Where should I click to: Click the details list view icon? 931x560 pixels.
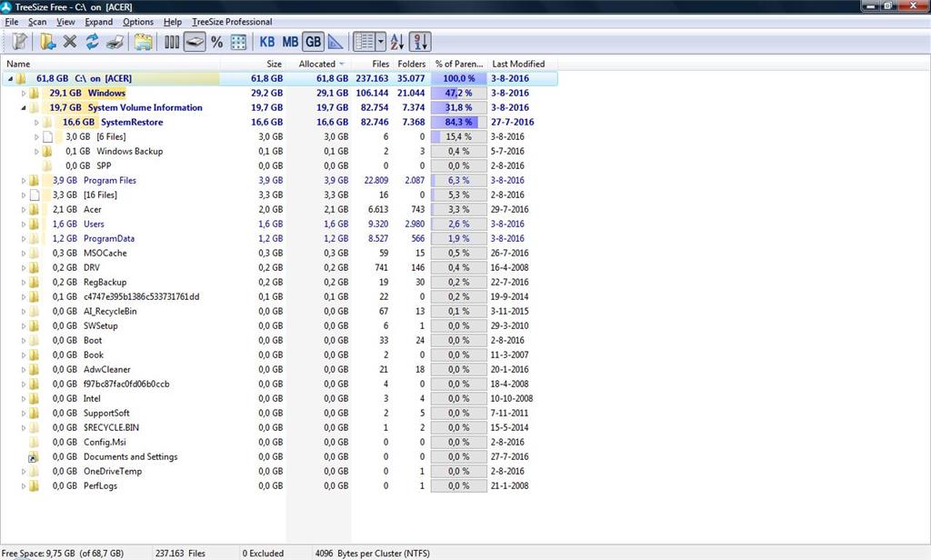[x=364, y=42]
